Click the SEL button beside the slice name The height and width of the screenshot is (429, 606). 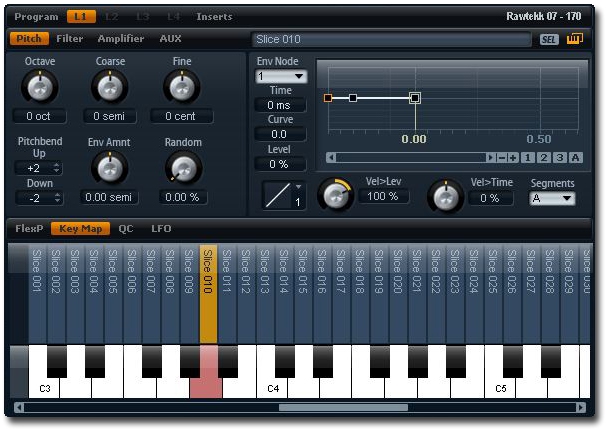pyautogui.click(x=549, y=40)
